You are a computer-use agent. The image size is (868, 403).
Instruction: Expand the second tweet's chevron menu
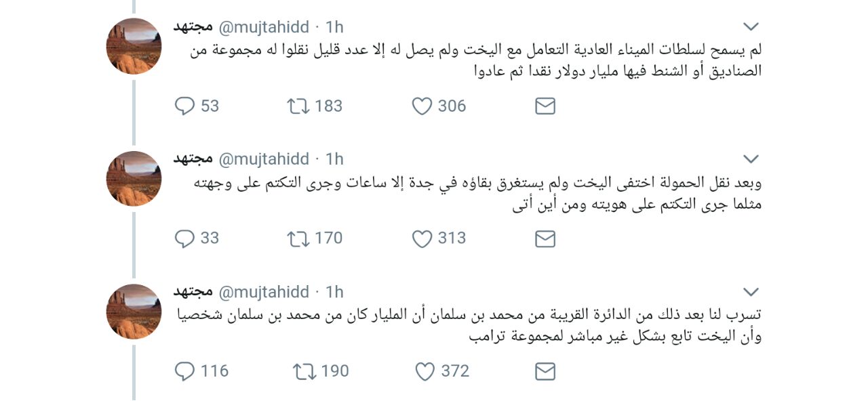click(x=750, y=159)
